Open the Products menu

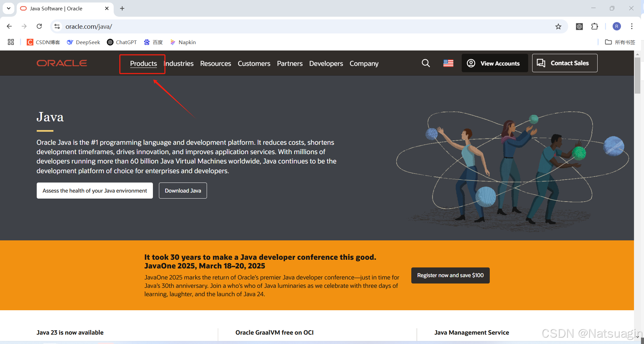tap(144, 64)
